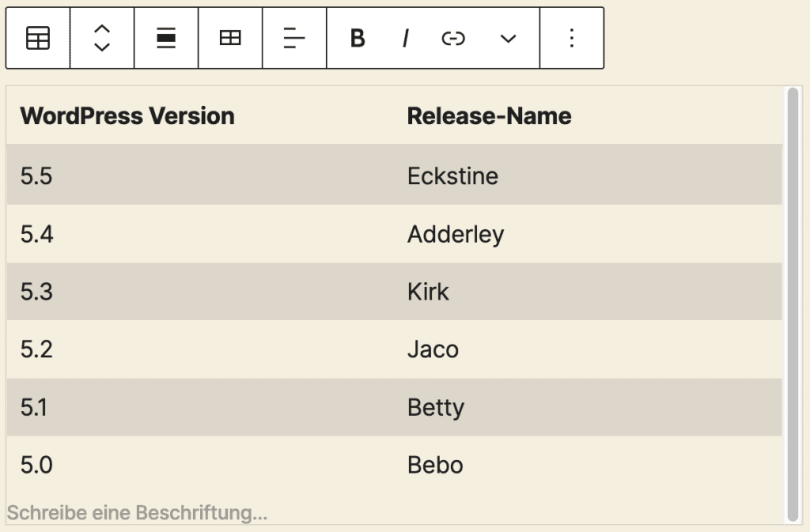The image size is (810, 532).
Task: Select the 'WordPress Version' header cell
Action: (x=127, y=116)
